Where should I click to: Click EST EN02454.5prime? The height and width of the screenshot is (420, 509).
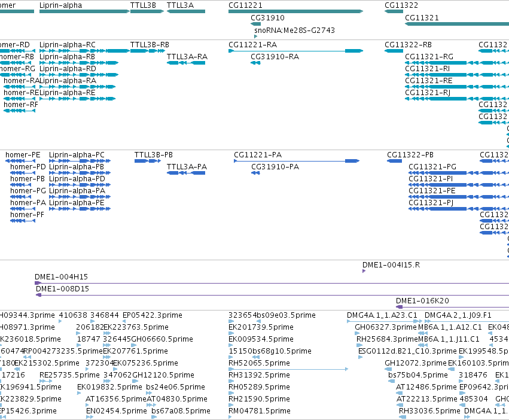click(x=90, y=417)
